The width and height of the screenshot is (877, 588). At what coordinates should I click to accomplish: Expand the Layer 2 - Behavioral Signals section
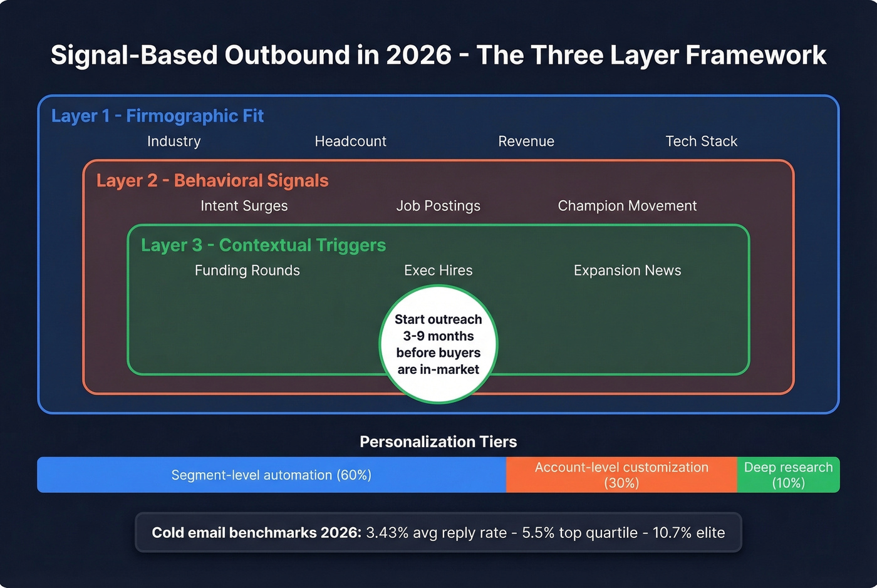click(212, 180)
